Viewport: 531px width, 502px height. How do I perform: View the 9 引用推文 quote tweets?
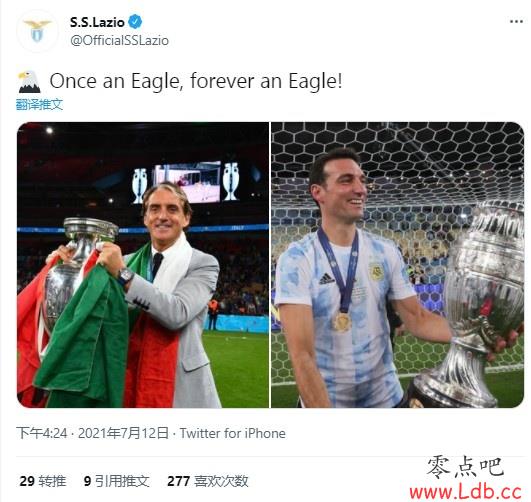(116, 481)
